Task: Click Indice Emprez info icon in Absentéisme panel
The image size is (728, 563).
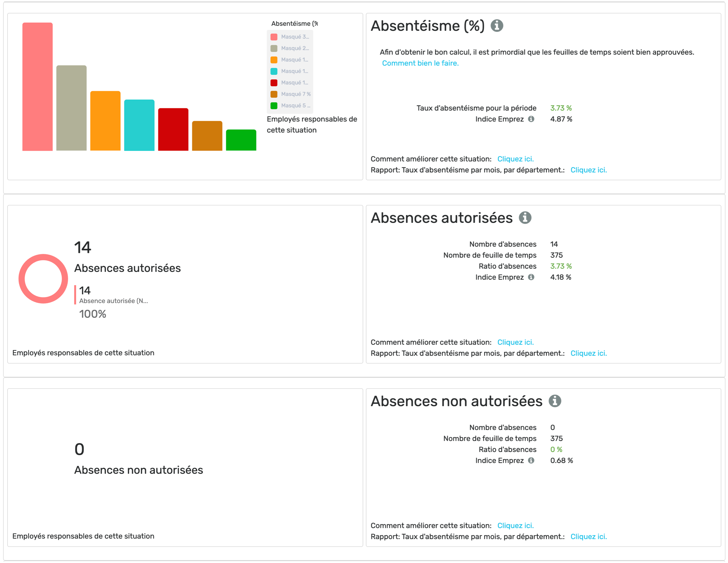Action: (x=531, y=119)
